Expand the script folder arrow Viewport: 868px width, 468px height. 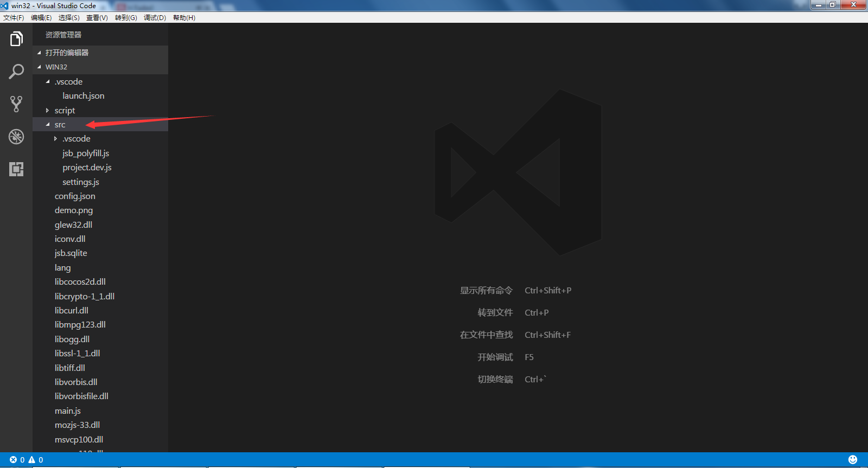click(x=48, y=110)
